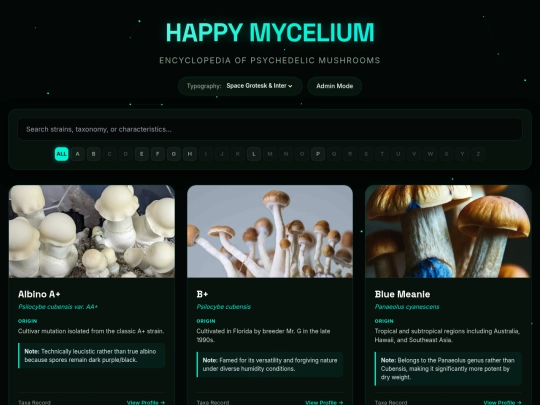Click the Albino A+ leucistic note
Screen dimensions: 540x405
point(92,355)
